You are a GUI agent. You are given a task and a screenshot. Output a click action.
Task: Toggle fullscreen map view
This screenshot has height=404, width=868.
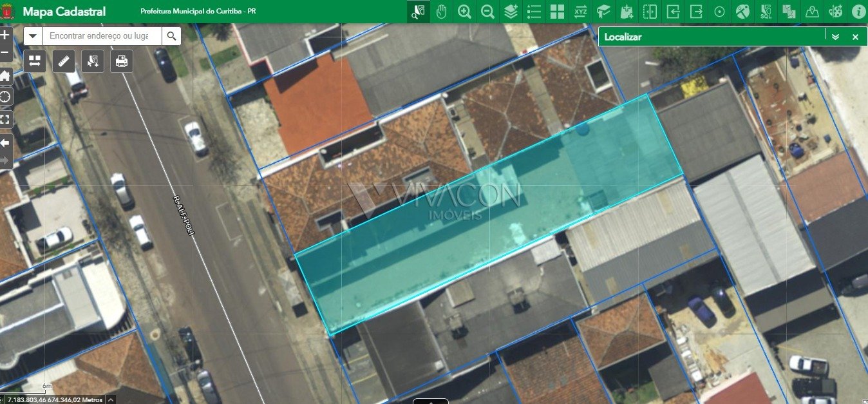(5, 119)
